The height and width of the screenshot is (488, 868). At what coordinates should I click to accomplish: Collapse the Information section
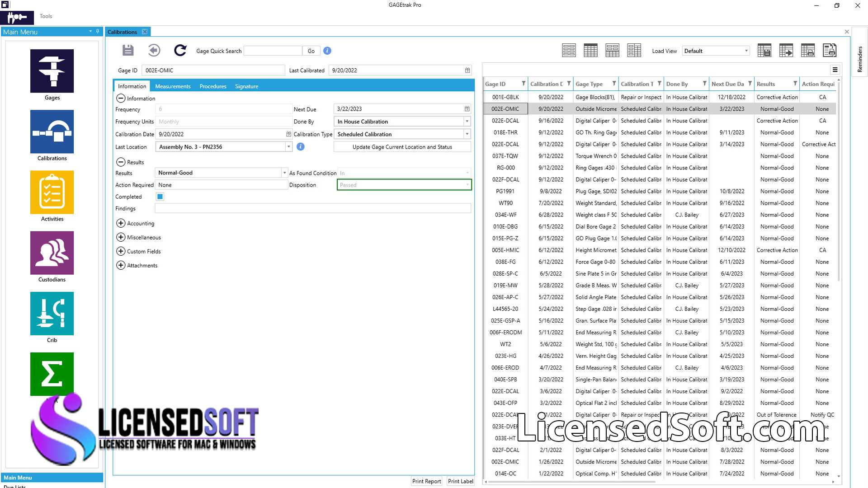[x=121, y=98]
